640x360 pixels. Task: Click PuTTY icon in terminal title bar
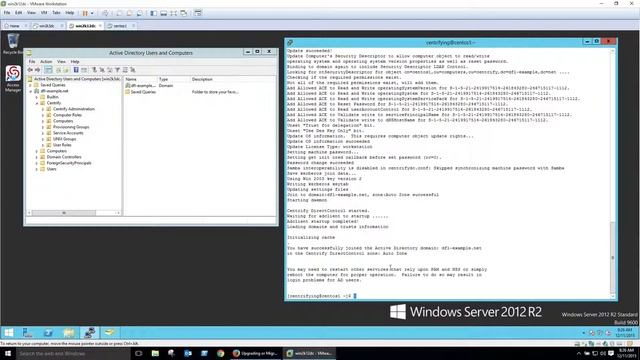point(290,42)
